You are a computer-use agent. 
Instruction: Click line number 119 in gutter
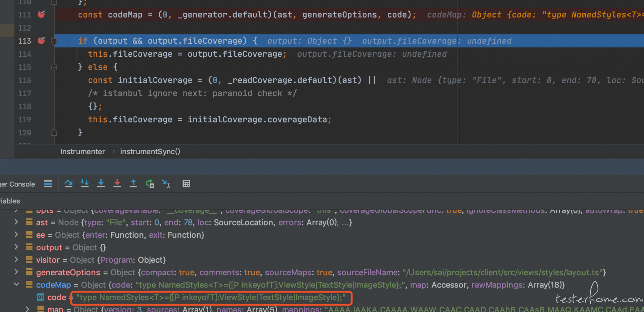24,120
